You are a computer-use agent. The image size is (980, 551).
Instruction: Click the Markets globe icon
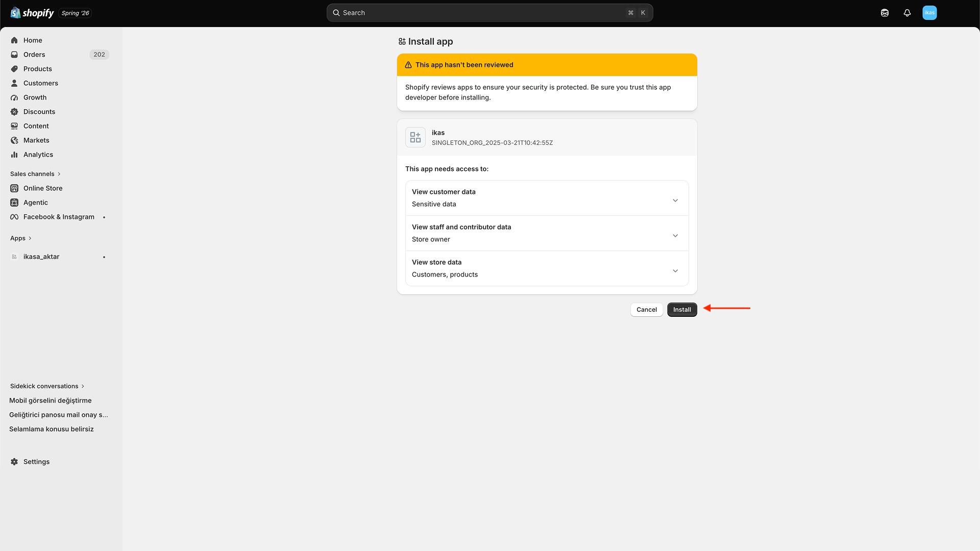point(14,140)
